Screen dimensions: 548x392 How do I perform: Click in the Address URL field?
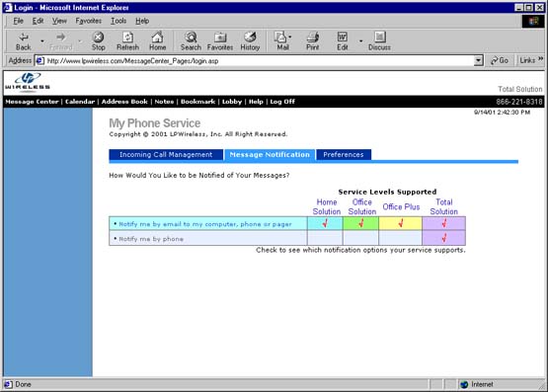click(x=259, y=61)
